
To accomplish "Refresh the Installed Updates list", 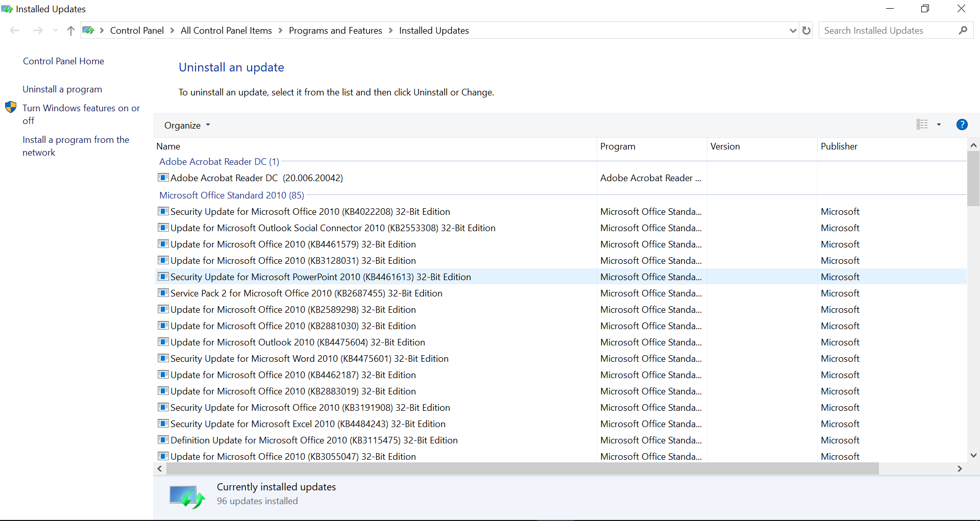I will pyautogui.click(x=806, y=31).
